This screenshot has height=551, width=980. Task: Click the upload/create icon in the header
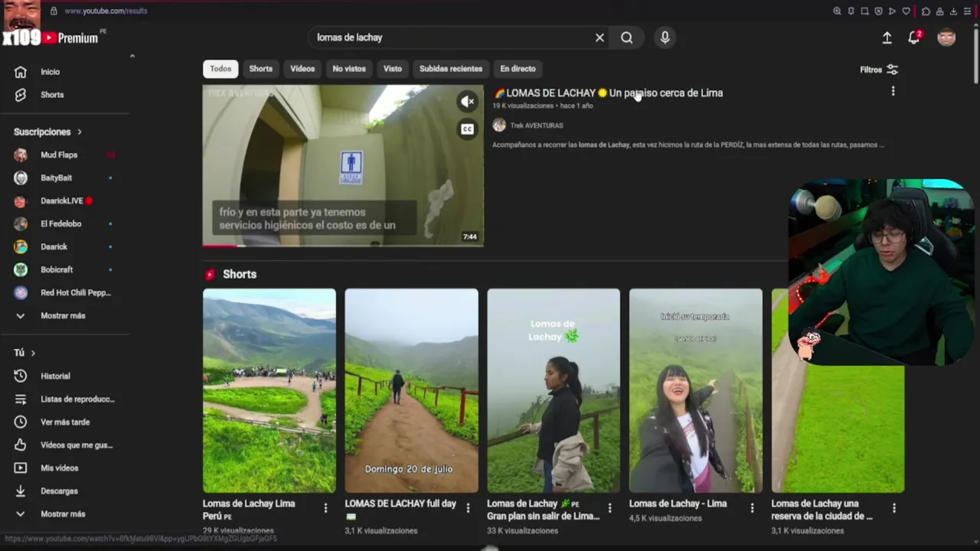887,37
